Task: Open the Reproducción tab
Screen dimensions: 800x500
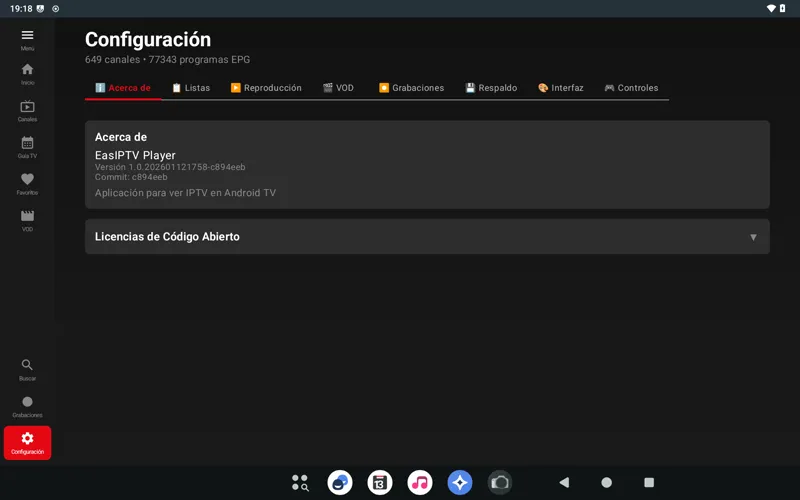Action: [x=266, y=88]
